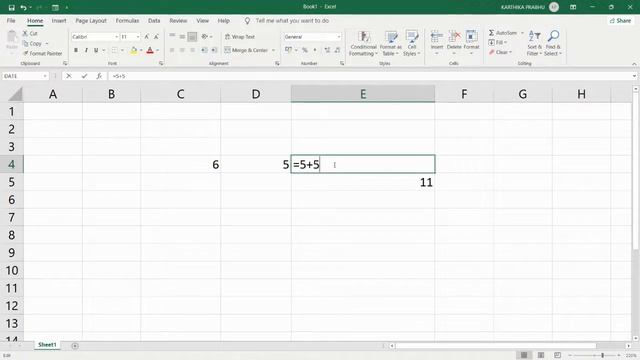Viewport: 640px width, 360px height.
Task: Toggle Wrap Text
Action: coord(240,37)
